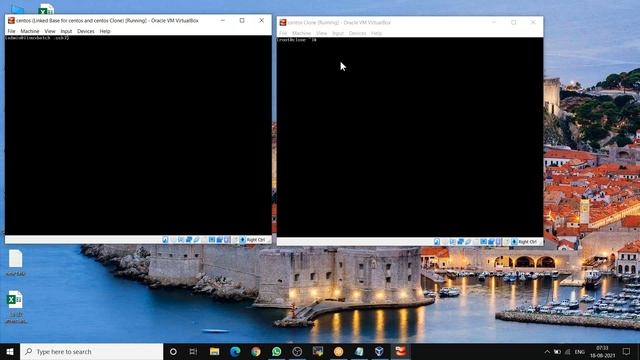Click mouse integration icon in centos base window
The height and width of the screenshot is (360, 640).
pyautogui.click(x=235, y=240)
